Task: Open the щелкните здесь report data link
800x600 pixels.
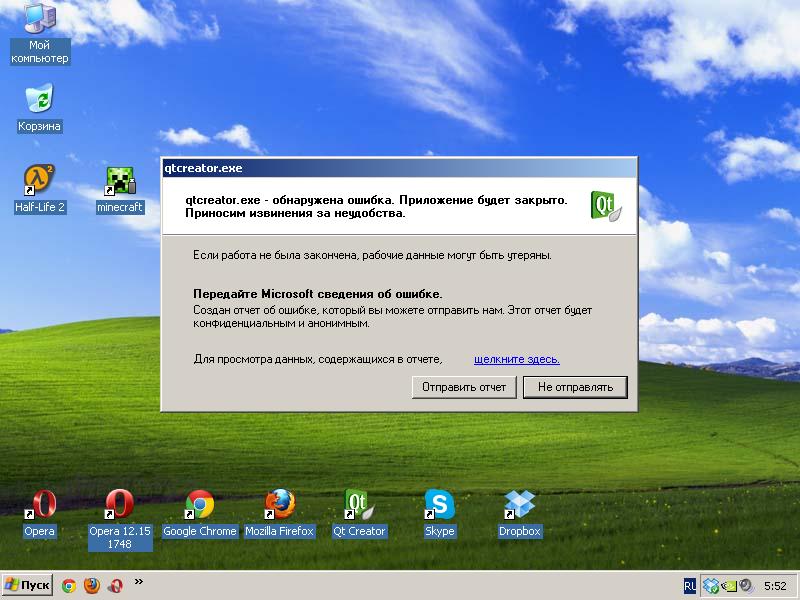Action: [x=516, y=359]
